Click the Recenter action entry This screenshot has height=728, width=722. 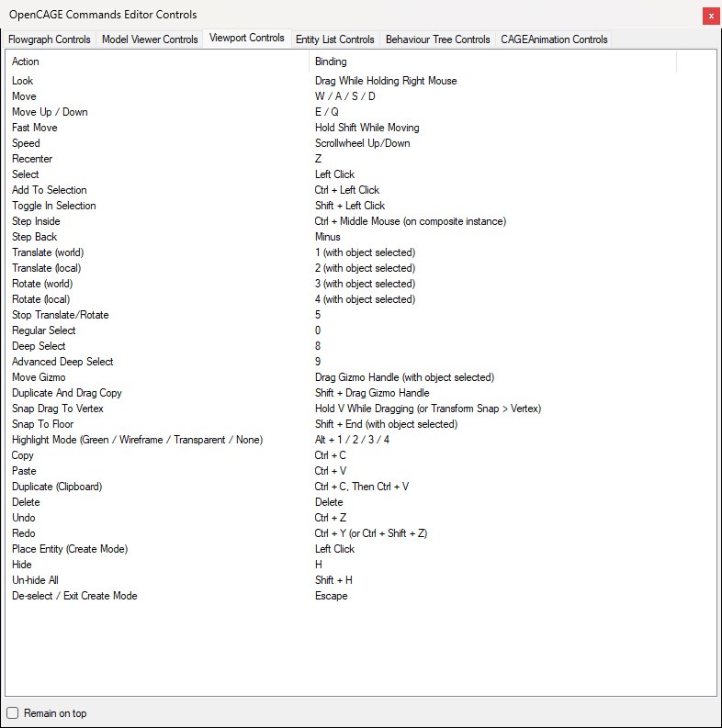[x=32, y=159]
